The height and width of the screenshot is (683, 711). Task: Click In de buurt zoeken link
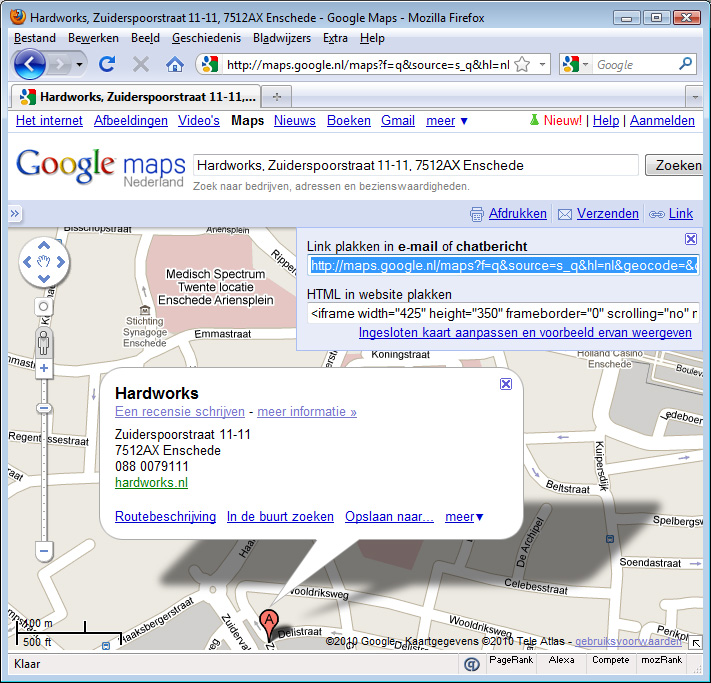(x=280, y=517)
